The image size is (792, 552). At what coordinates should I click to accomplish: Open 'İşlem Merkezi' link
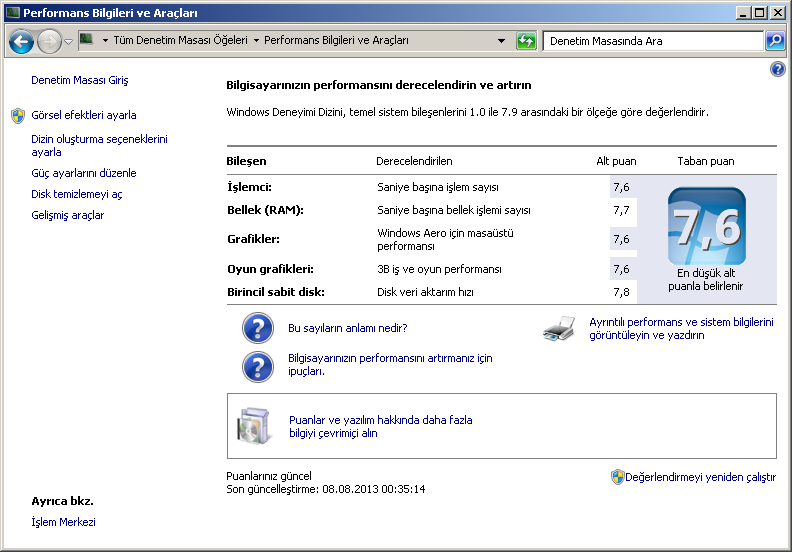click(64, 522)
